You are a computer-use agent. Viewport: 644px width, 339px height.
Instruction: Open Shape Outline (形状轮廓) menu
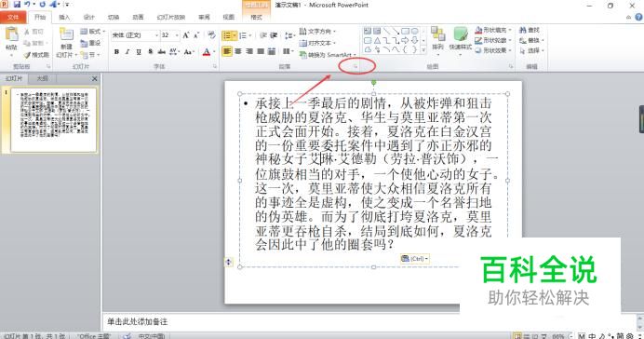click(493, 40)
